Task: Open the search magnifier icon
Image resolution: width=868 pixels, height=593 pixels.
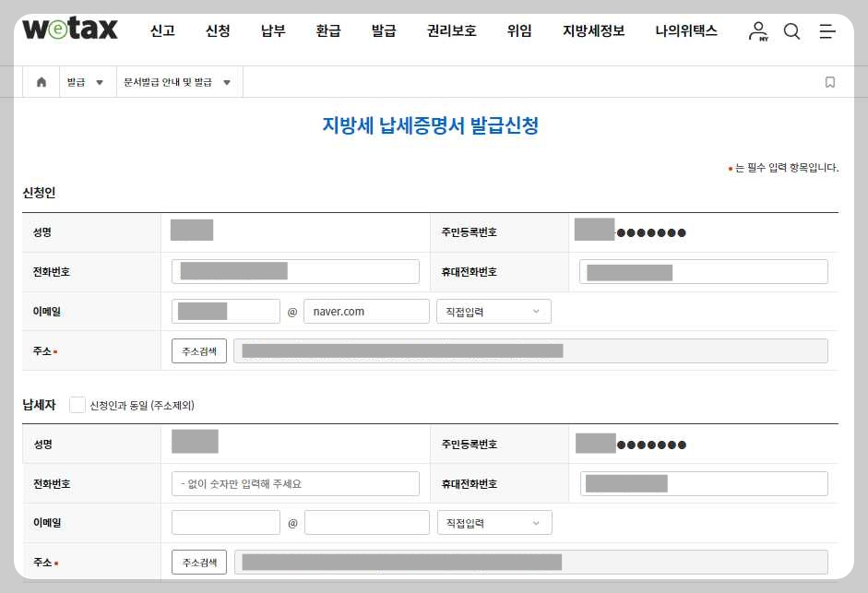Action: click(791, 30)
